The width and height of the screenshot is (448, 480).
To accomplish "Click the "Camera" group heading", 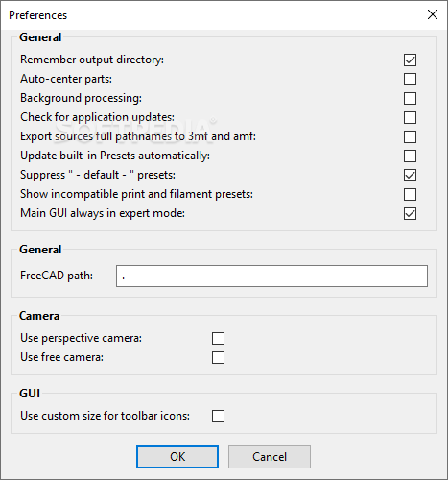I will pos(39,316).
